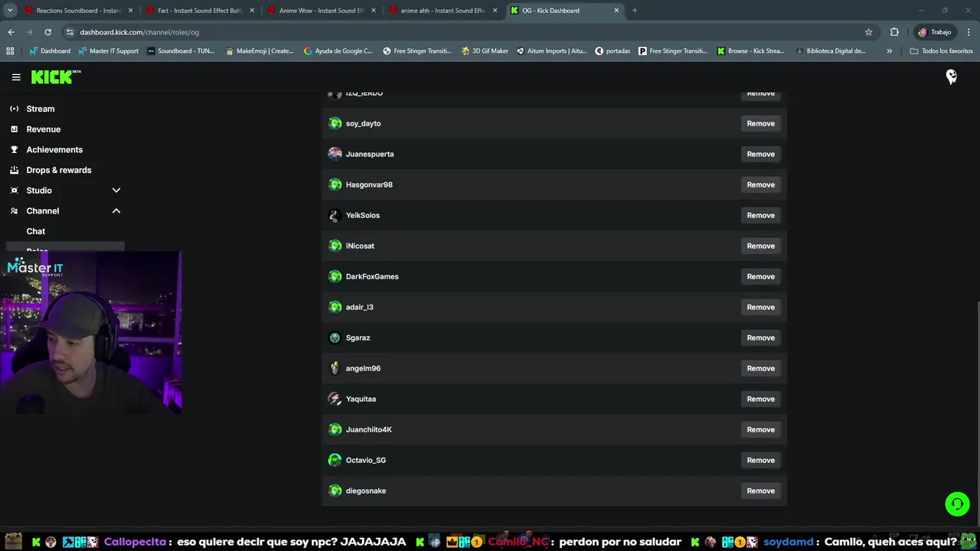
Task: Click soy_dayto's avatar icon
Action: click(x=335, y=123)
